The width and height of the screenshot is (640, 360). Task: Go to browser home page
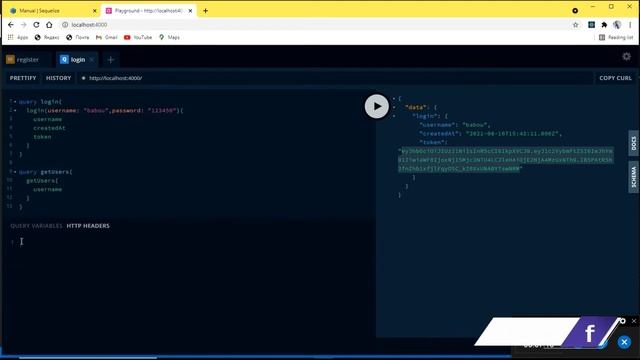pyautogui.click(x=49, y=25)
